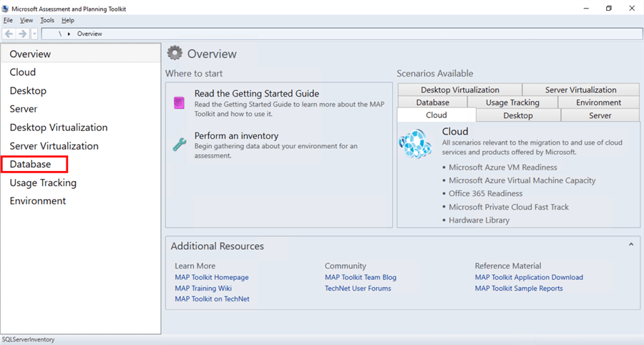Open the navigation history dropdown arrow
Image resolution: width=644 pixels, height=345 pixels.
[34, 34]
